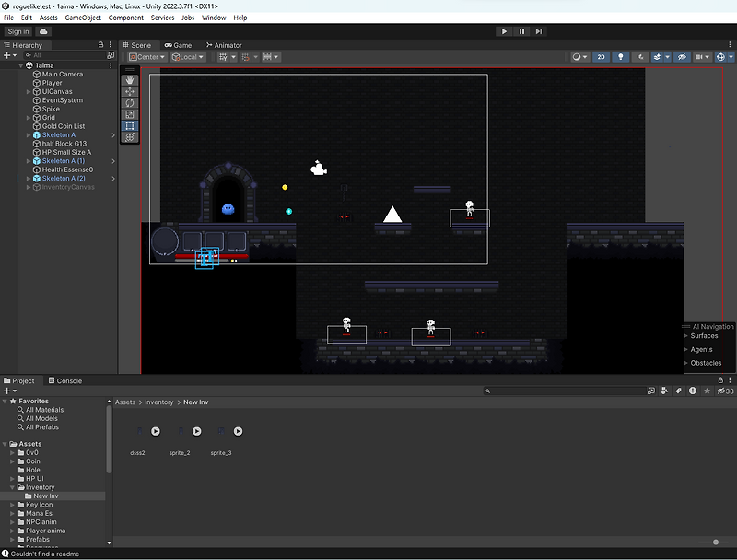The image size is (737, 560).
Task: Toggle 2D scene view mode
Action: 602,57
